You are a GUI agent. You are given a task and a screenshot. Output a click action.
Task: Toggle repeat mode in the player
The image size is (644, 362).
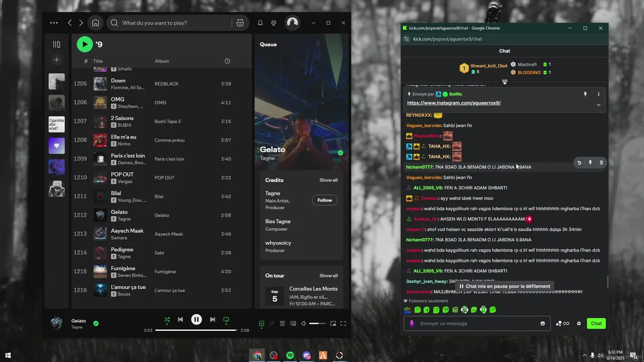click(226, 319)
